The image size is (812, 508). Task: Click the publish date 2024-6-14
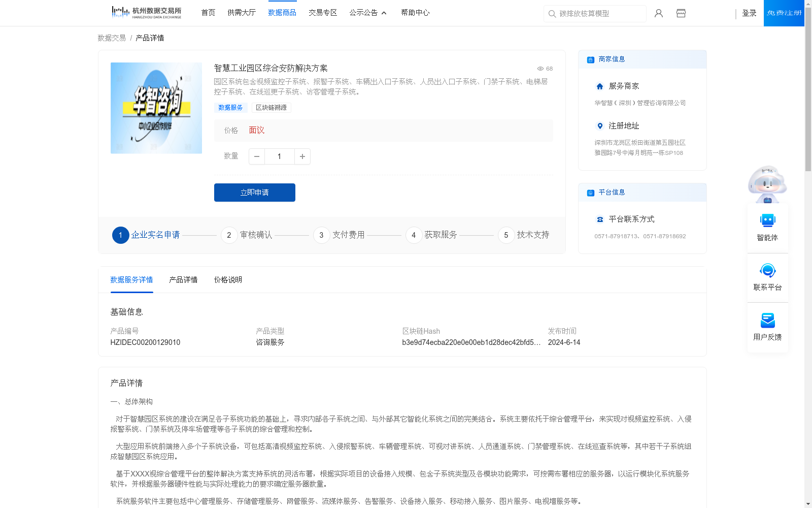[x=564, y=342]
